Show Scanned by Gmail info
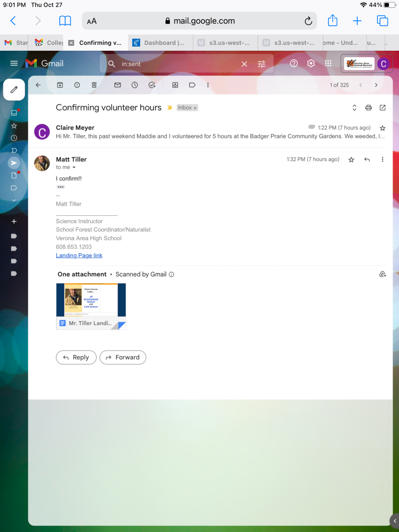399x532 pixels. 171,274
